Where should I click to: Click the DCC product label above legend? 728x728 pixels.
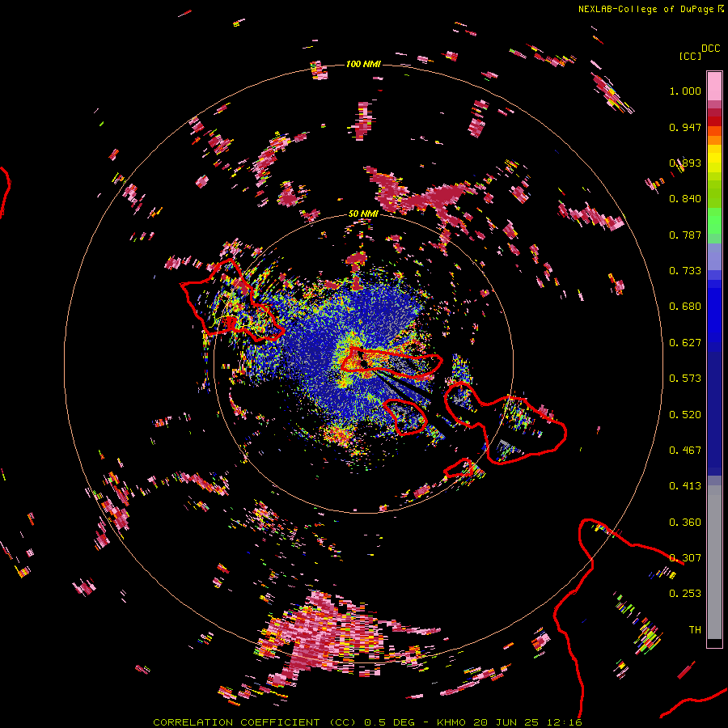(710, 49)
